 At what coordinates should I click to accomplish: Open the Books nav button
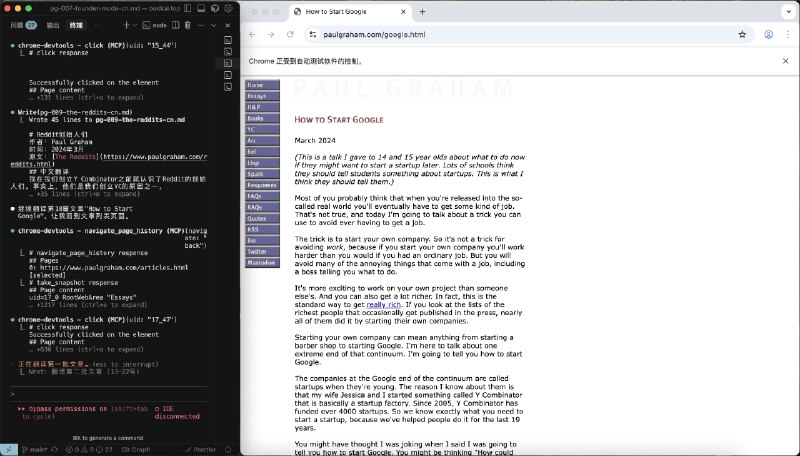pos(262,118)
